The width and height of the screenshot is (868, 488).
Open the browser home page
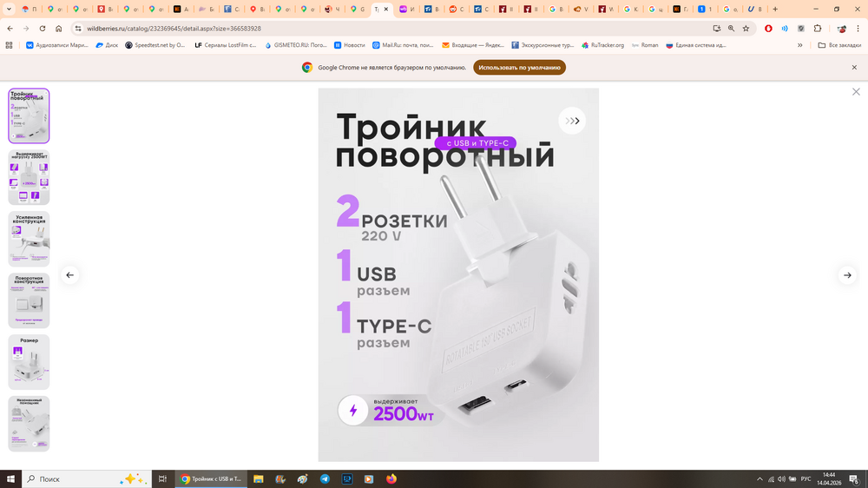click(59, 29)
